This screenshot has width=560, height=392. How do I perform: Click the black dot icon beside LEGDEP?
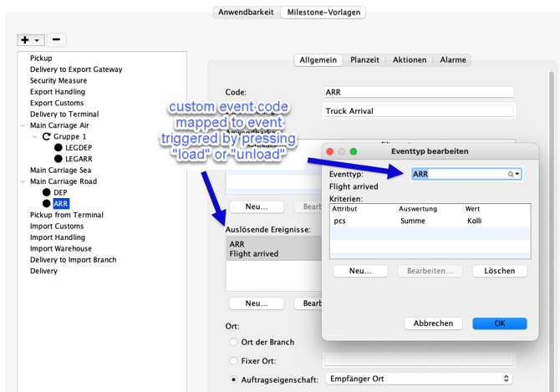tap(59, 147)
